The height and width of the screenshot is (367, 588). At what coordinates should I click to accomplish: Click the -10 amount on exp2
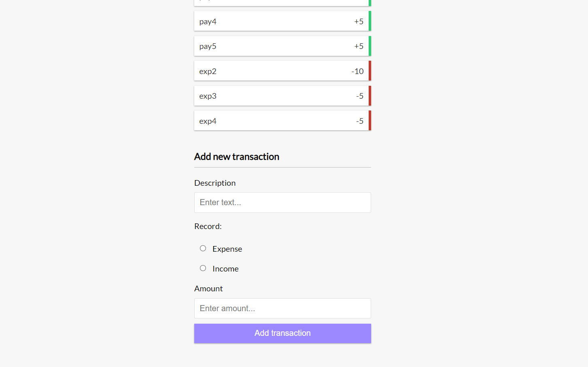[357, 71]
